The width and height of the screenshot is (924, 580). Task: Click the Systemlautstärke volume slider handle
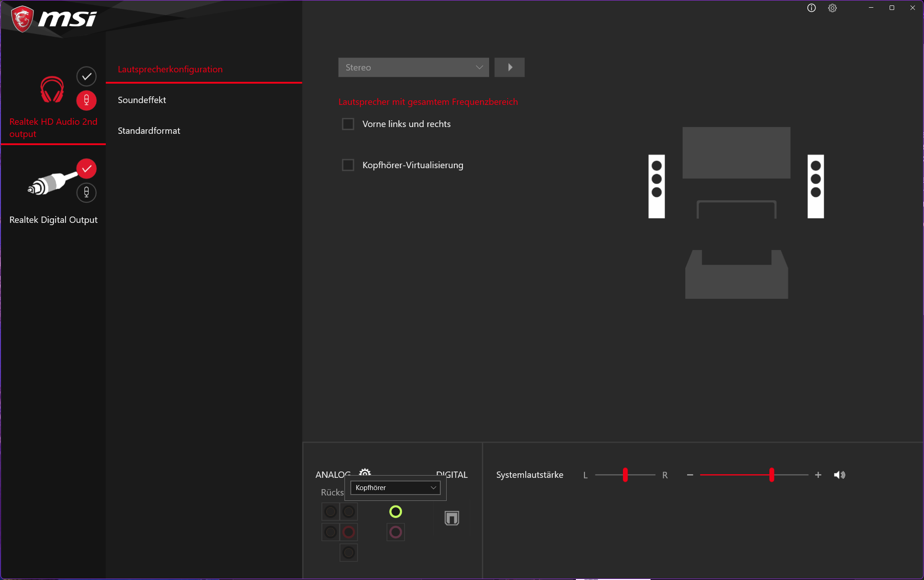pos(771,475)
